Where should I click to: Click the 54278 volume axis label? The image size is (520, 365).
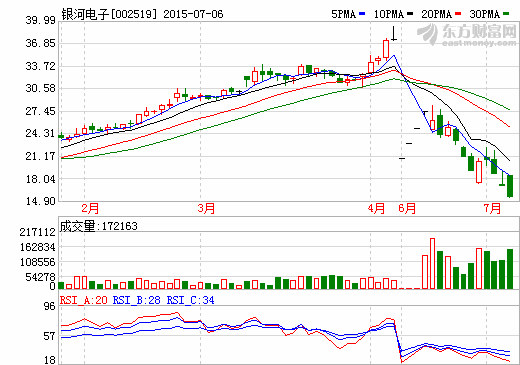point(40,277)
